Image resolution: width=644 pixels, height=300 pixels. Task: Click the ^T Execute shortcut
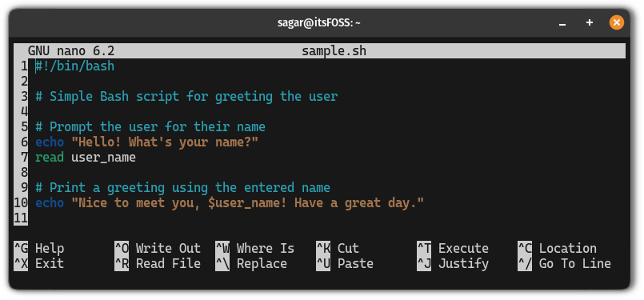(x=453, y=248)
